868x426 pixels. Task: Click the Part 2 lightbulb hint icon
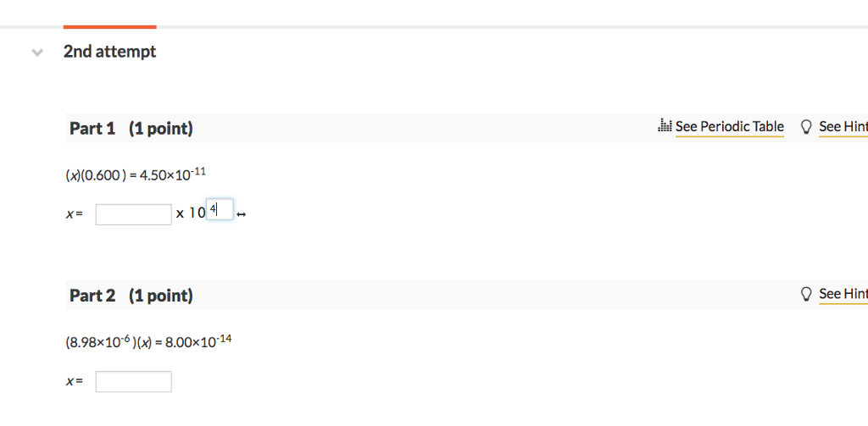click(x=806, y=294)
